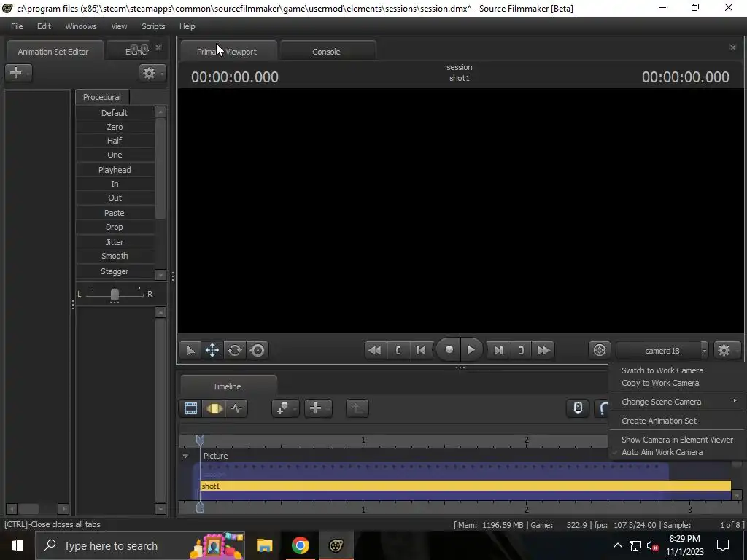Open the camera18 dropdown arrow
This screenshot has height=560, width=747.
(704, 351)
